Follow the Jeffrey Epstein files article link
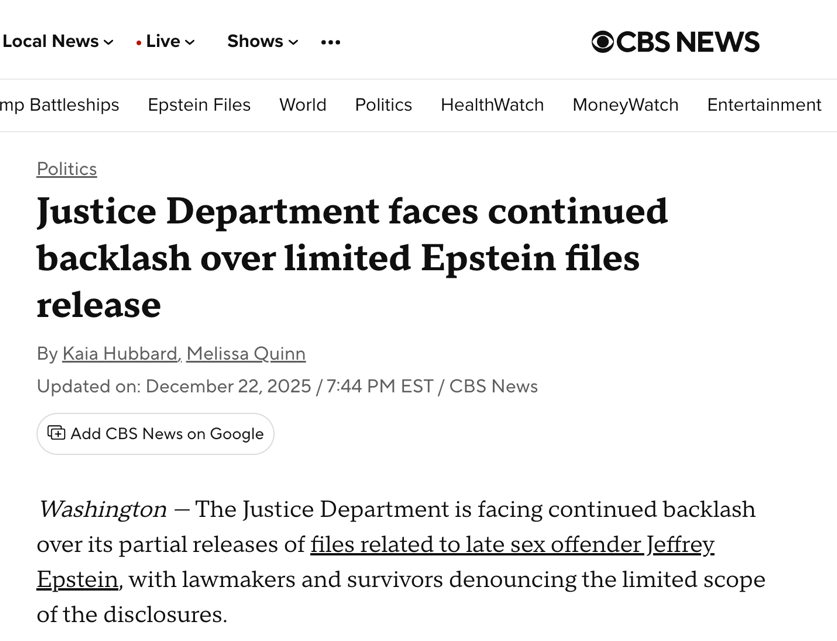The image size is (837, 641). [x=512, y=545]
